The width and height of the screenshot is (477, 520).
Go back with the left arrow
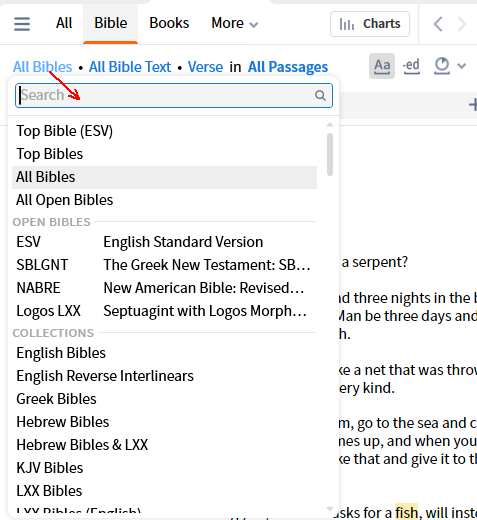438,24
